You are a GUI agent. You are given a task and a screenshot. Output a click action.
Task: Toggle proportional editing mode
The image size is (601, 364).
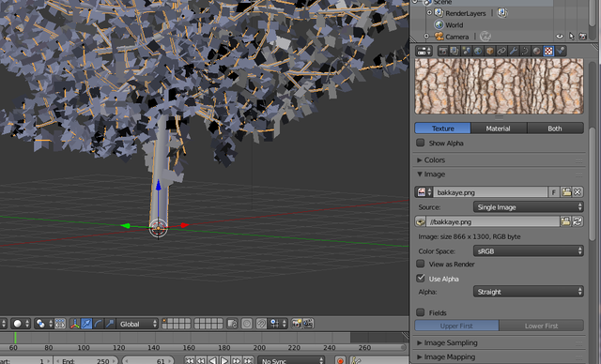click(247, 324)
